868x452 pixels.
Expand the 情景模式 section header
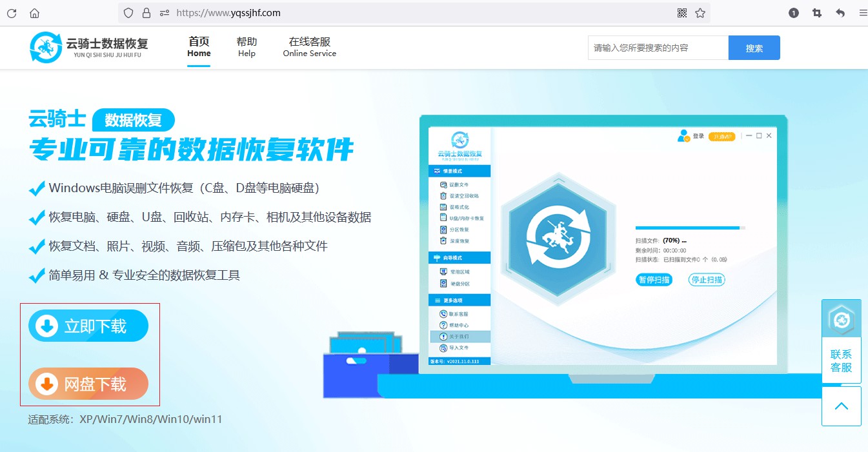coord(452,170)
